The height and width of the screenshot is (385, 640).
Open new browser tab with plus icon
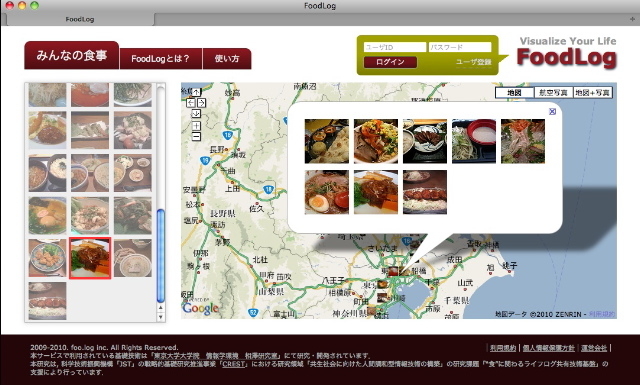(632, 19)
